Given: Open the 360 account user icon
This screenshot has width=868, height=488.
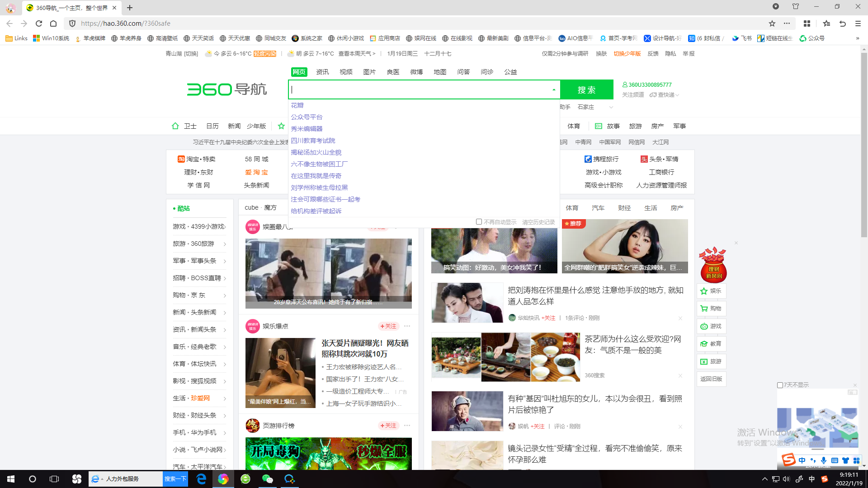Looking at the screenshot, I should (625, 84).
